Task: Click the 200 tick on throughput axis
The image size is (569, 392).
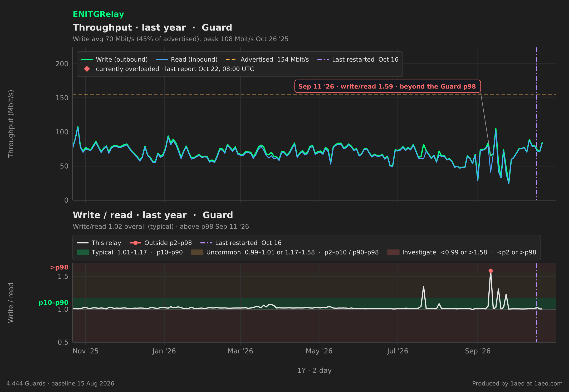Action: point(62,64)
